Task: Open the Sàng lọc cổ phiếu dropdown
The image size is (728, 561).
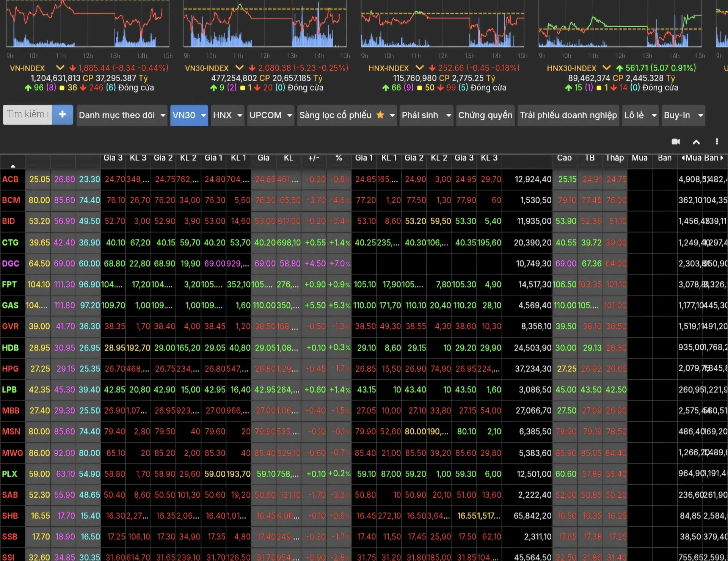Action: [x=347, y=115]
